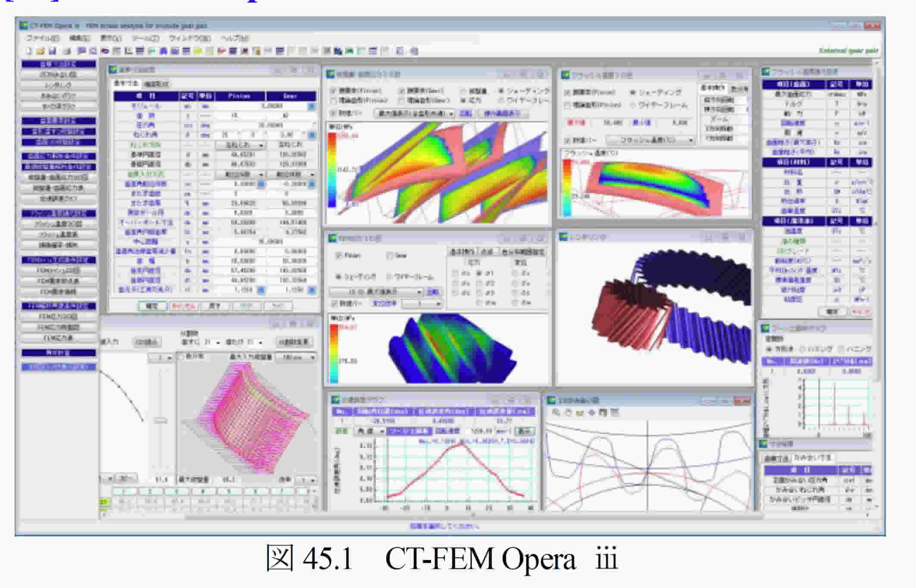Toggle Pinion tooth-surface checkbox in stress distribution window

click(x=333, y=91)
